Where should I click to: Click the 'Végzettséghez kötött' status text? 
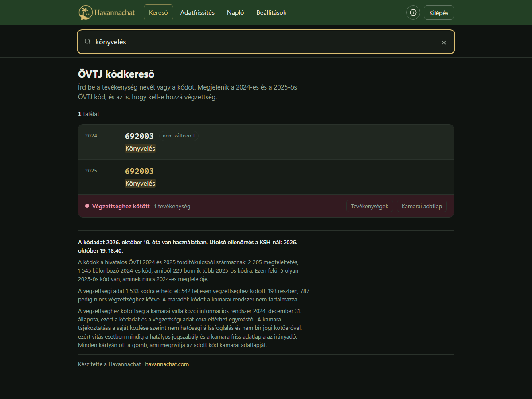pyautogui.click(x=121, y=206)
